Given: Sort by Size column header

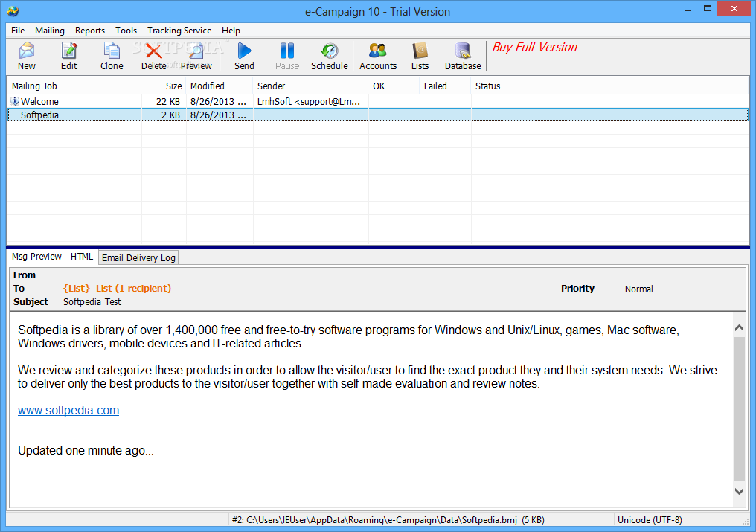Looking at the screenshot, I should pyautogui.click(x=164, y=86).
